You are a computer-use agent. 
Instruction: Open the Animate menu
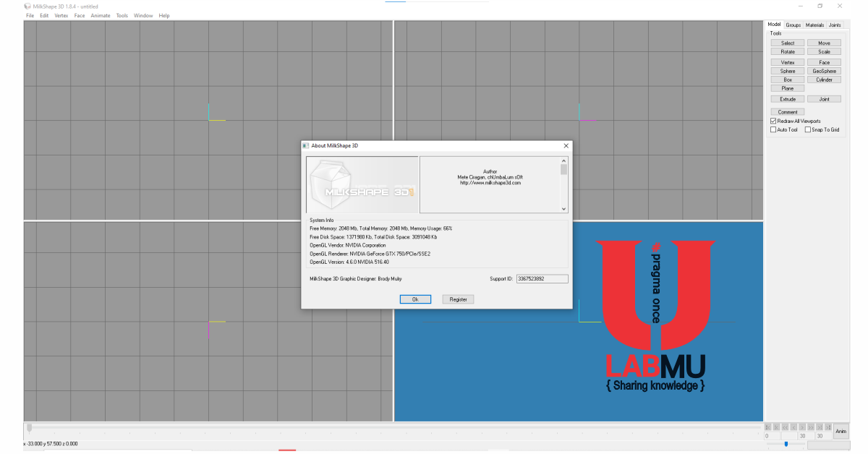point(101,15)
